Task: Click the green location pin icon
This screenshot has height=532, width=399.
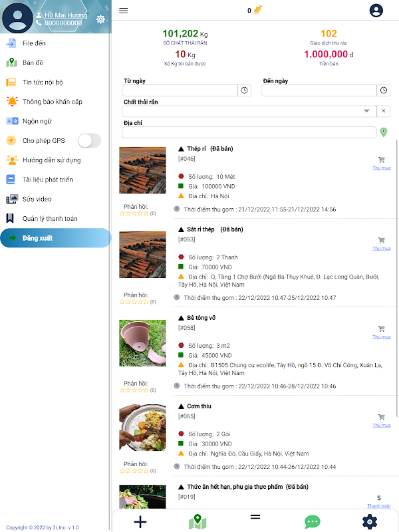Action: click(384, 132)
